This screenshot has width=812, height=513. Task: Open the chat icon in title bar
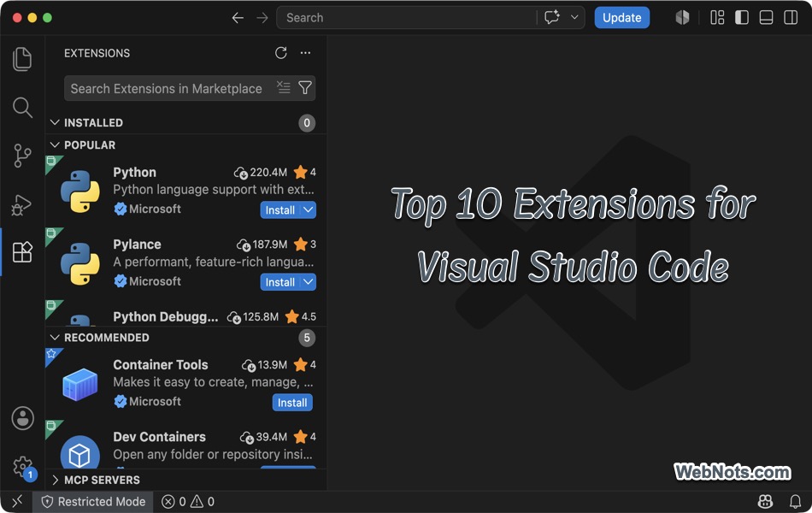click(x=552, y=18)
